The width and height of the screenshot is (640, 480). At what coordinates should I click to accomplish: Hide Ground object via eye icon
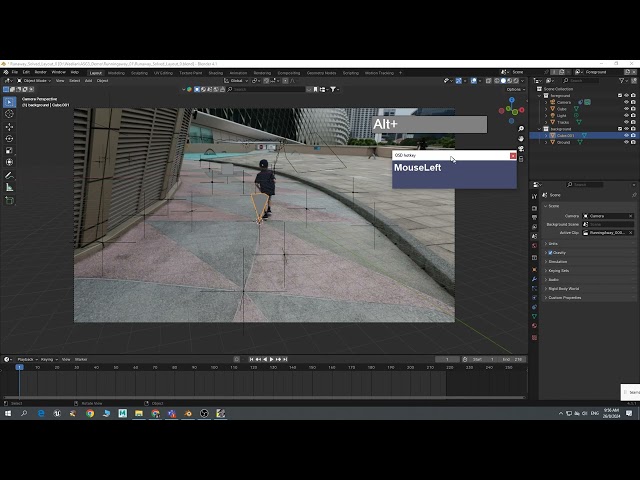[627, 142]
